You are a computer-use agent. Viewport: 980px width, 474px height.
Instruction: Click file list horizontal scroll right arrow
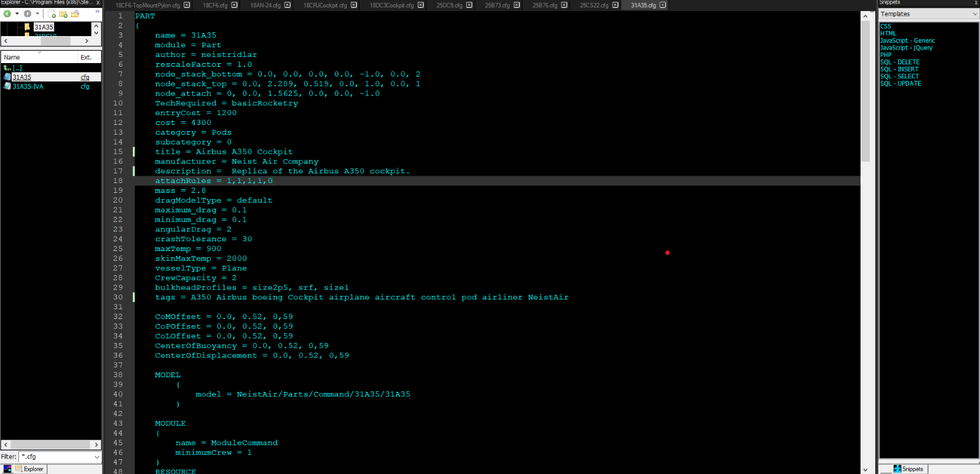click(x=96, y=445)
